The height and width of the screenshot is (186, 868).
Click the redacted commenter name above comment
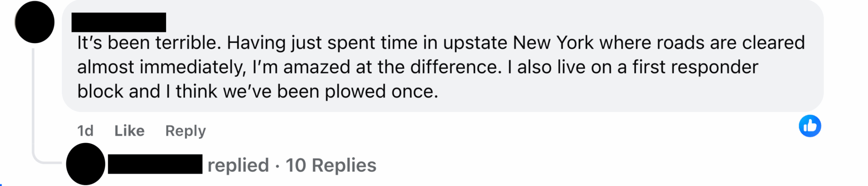pyautogui.click(x=119, y=22)
